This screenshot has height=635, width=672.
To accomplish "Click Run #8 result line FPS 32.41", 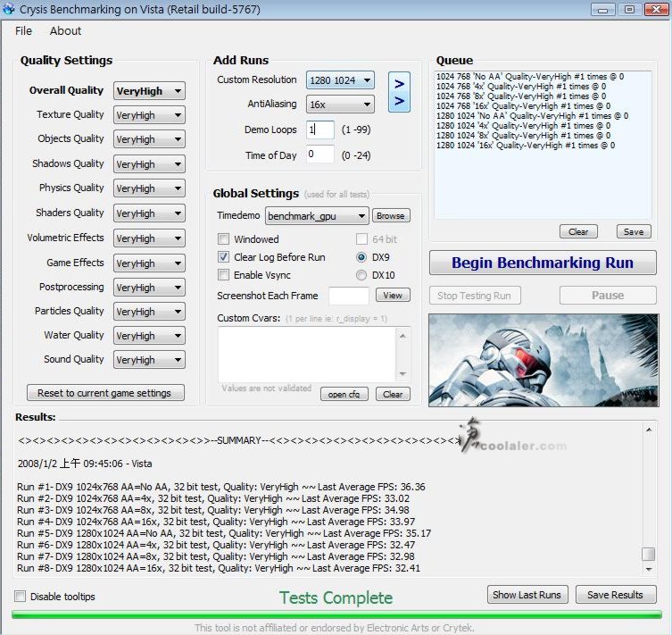I will pyautogui.click(x=219, y=568).
